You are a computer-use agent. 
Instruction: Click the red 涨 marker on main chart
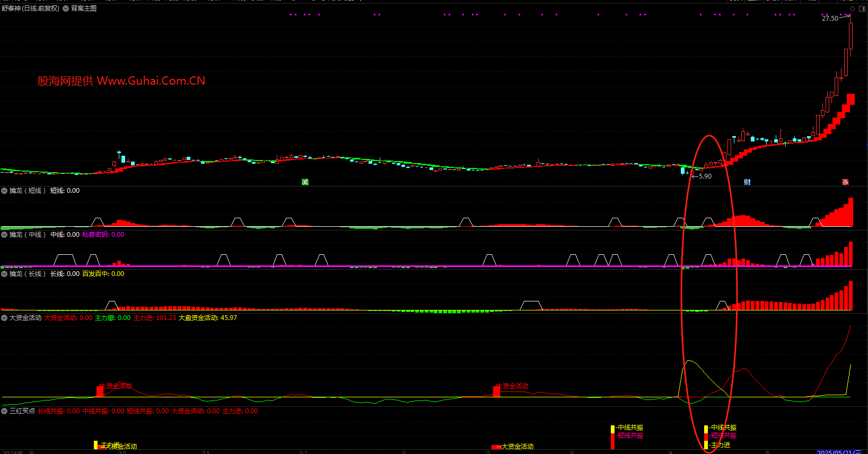point(845,182)
